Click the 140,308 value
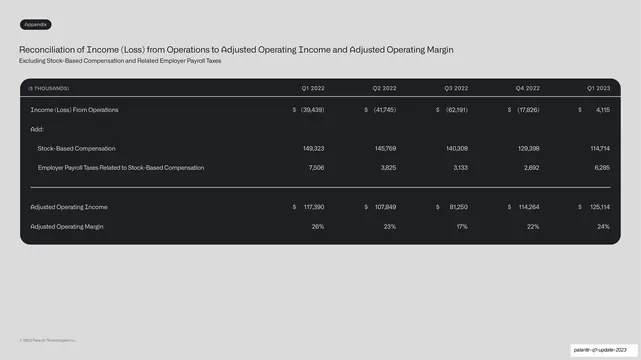 (457, 149)
